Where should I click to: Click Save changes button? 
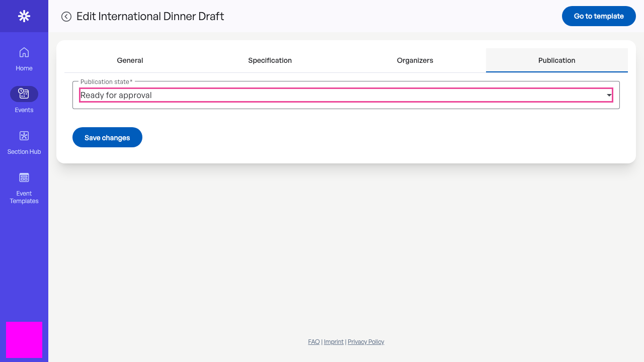click(x=107, y=137)
